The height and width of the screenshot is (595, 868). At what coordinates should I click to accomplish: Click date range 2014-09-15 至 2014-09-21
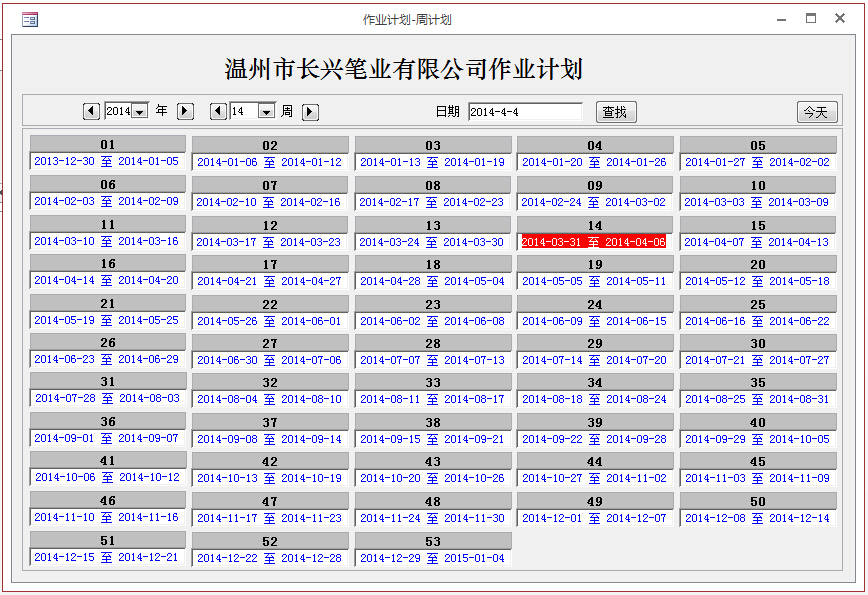(x=432, y=439)
